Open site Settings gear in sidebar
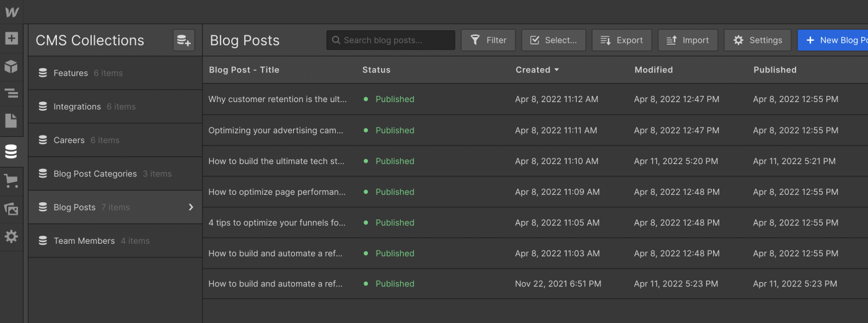Screen dimensions: 868x323 point(11,236)
